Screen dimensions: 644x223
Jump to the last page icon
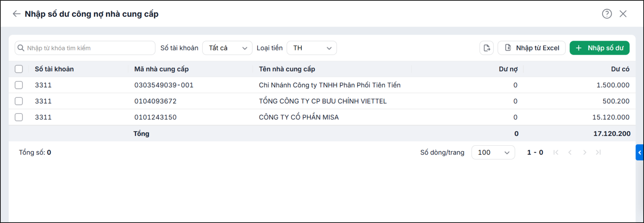pos(599,153)
